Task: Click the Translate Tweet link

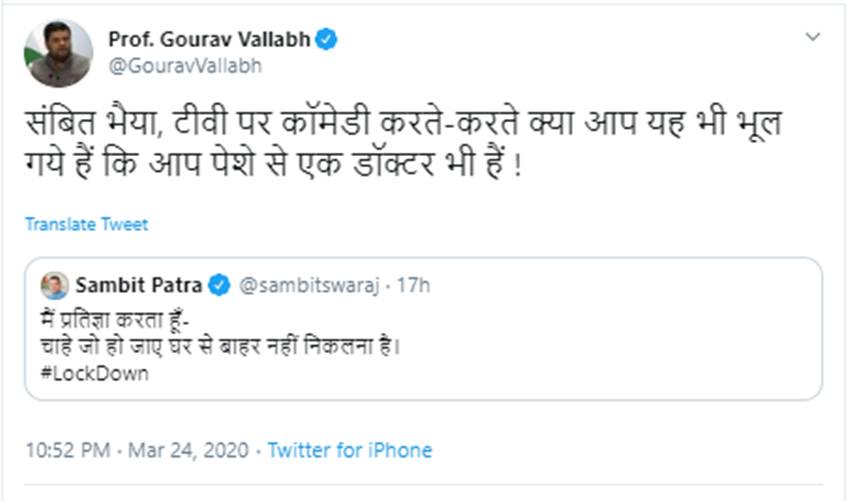Action: (87, 224)
